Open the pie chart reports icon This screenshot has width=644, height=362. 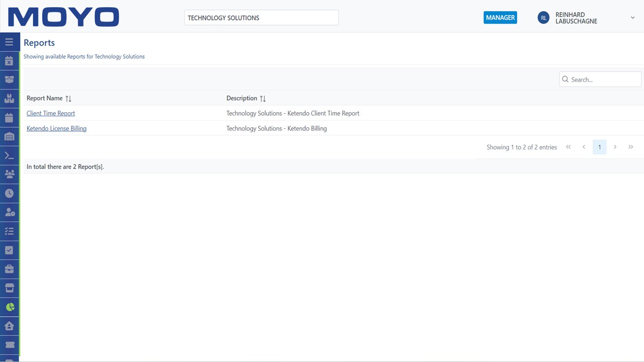pyautogui.click(x=10, y=307)
